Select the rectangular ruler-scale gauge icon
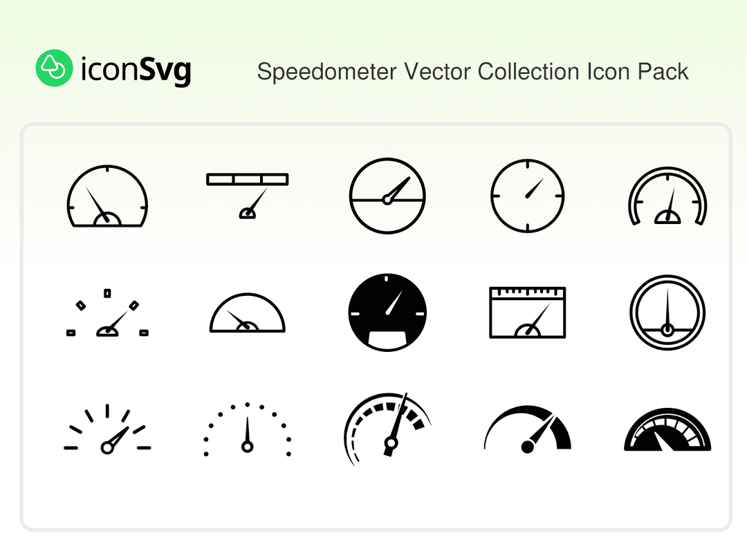747x560 pixels. point(527,312)
